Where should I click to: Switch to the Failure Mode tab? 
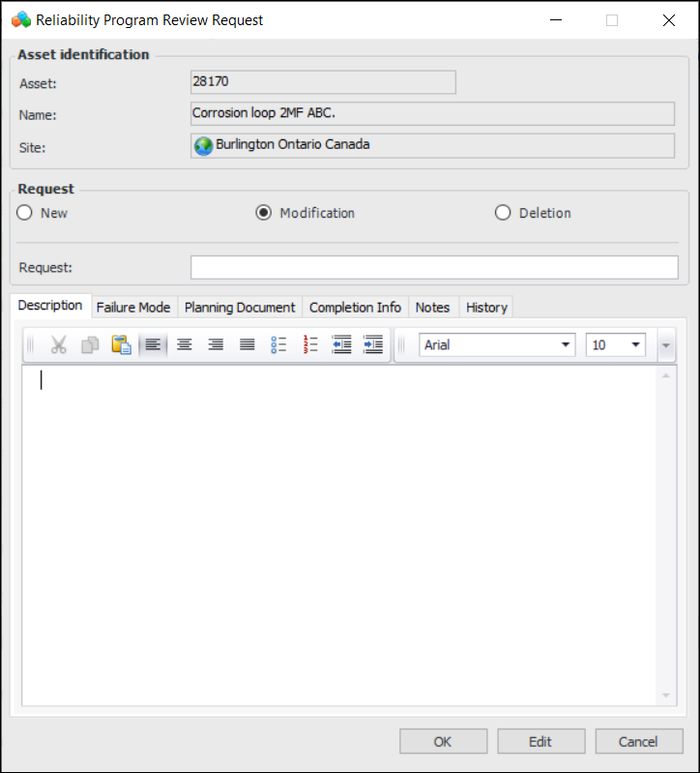pos(133,307)
